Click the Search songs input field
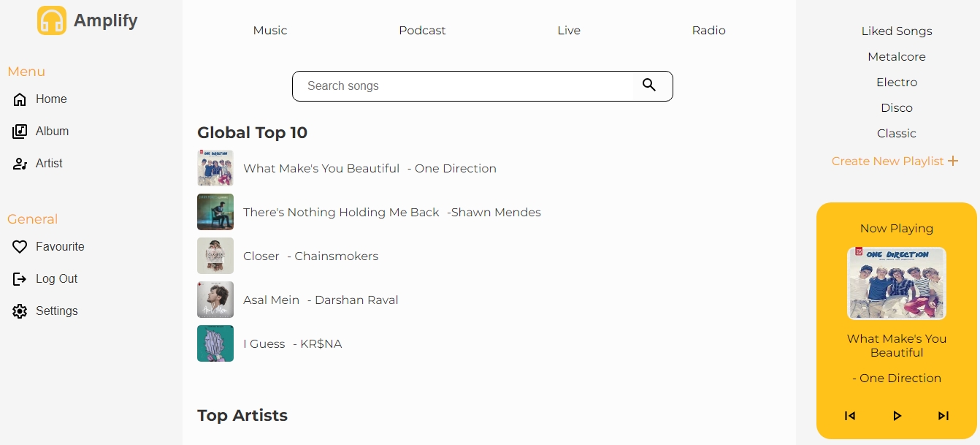The image size is (980, 445). [x=467, y=86]
